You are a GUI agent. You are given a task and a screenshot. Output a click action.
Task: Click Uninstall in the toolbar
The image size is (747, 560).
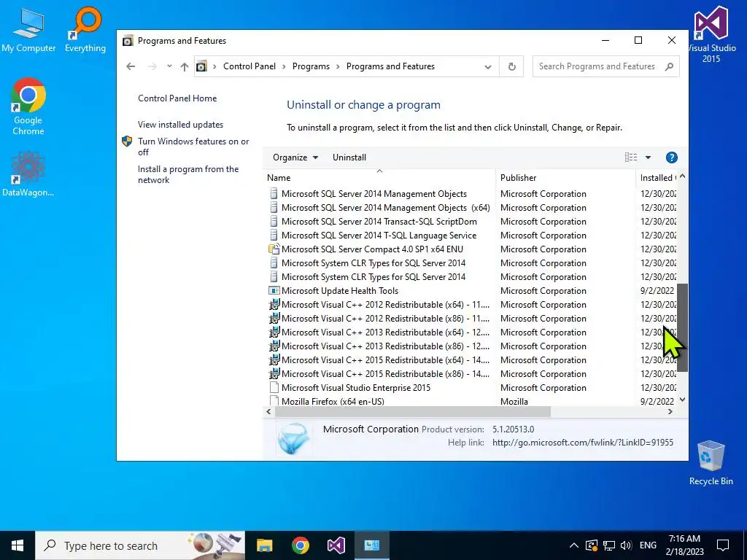[x=349, y=157]
